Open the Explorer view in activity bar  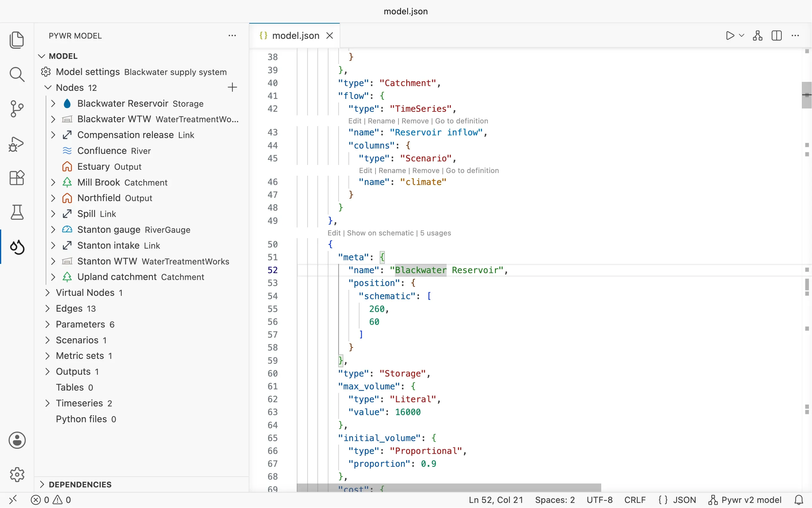point(17,40)
